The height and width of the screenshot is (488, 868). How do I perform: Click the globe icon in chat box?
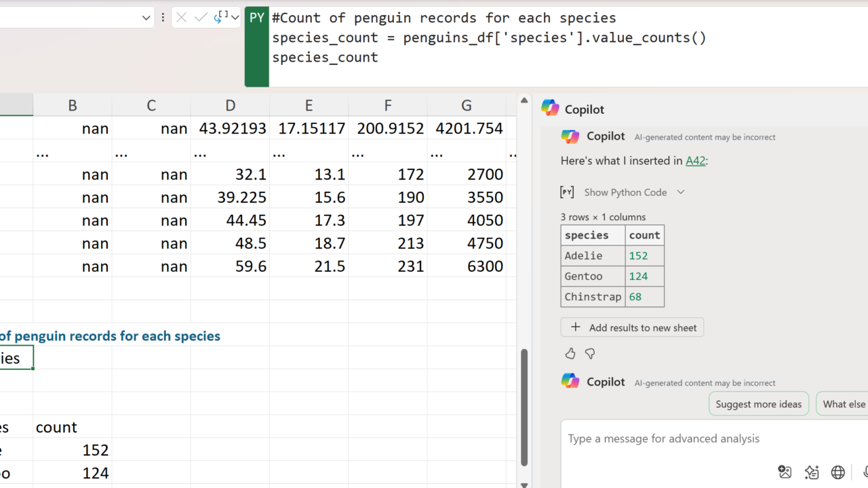[838, 472]
